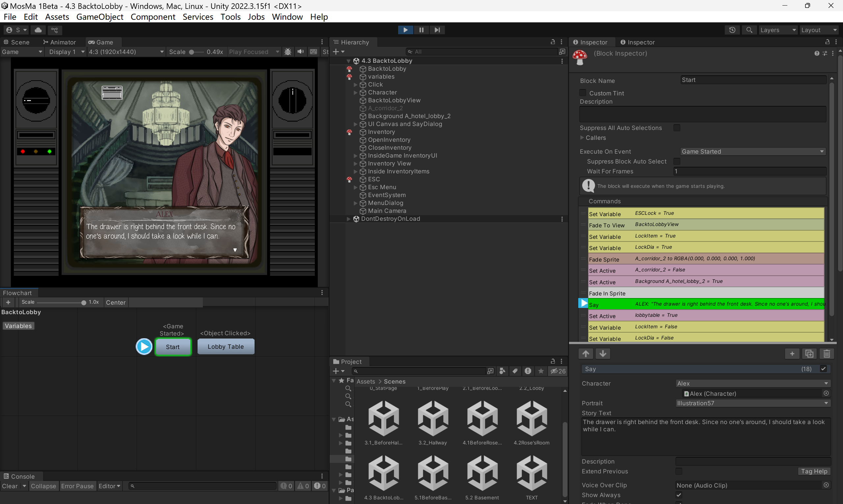Open the Unity Cloud icon
This screenshot has height=504, width=843.
(x=39, y=30)
